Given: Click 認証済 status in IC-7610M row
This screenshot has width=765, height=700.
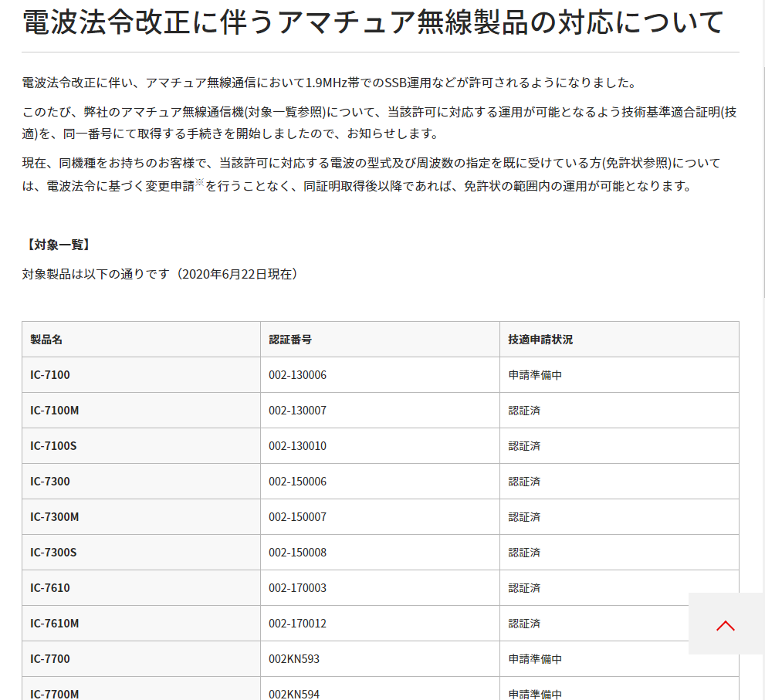Looking at the screenshot, I should (x=524, y=624).
